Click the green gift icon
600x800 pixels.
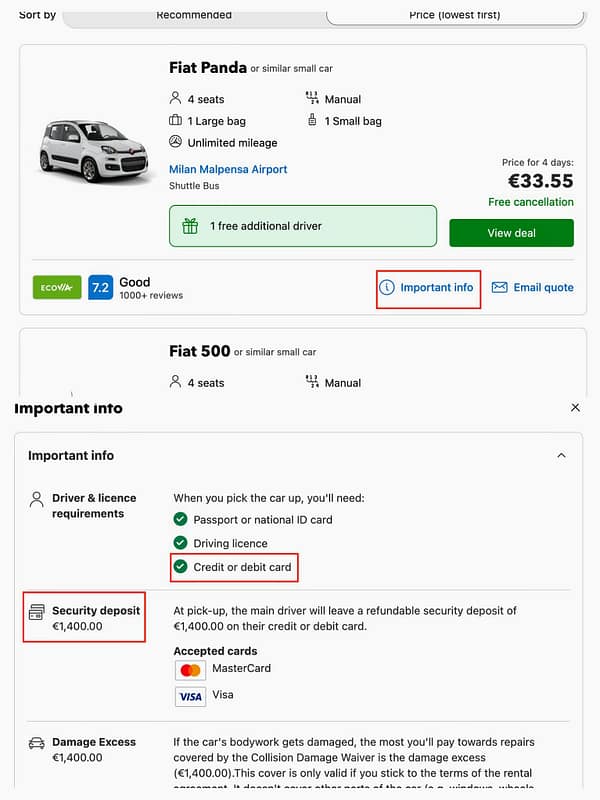(190, 226)
